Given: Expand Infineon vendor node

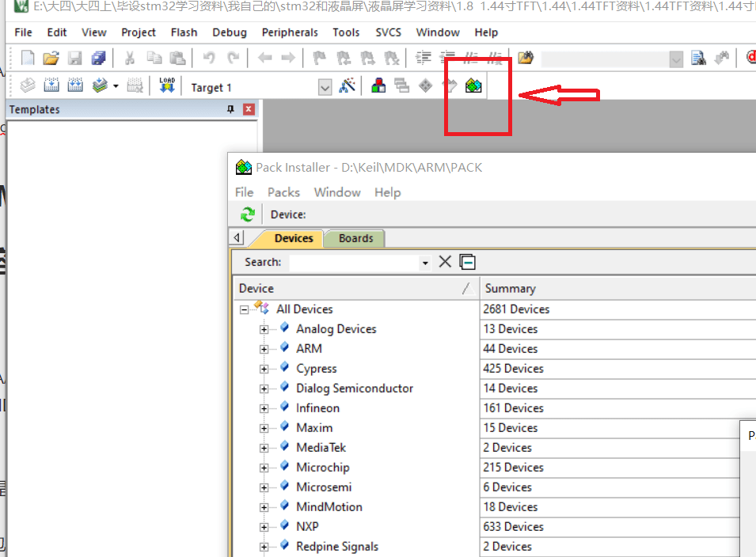Looking at the screenshot, I should [264, 408].
